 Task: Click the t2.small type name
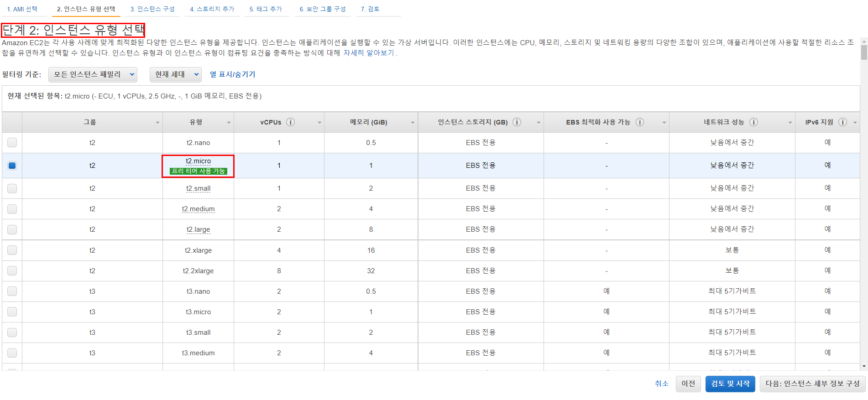pos(198,188)
